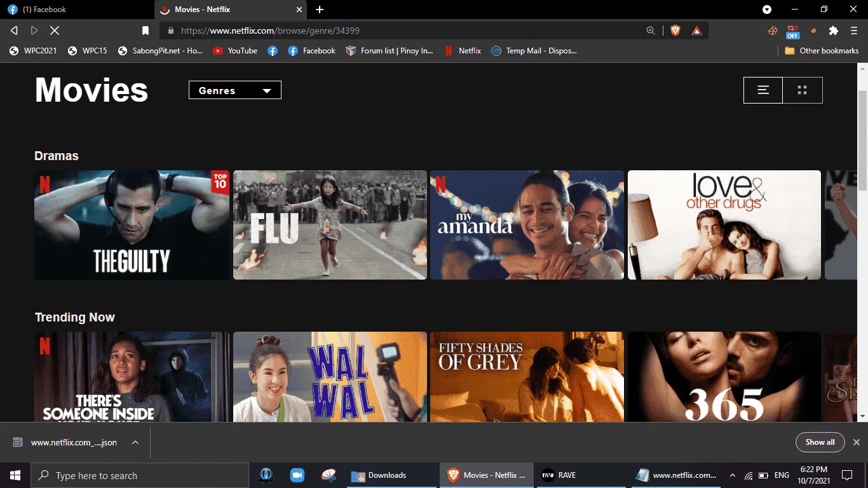Stop loading the page with the X button

(55, 30)
